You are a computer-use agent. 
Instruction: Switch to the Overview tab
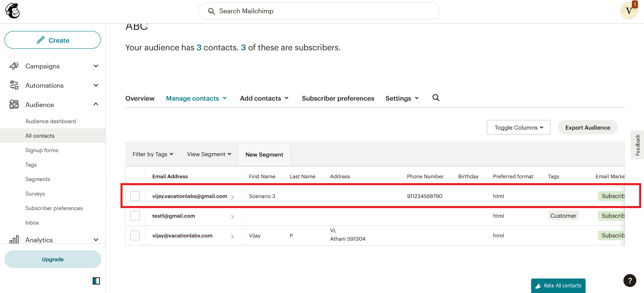pos(140,98)
